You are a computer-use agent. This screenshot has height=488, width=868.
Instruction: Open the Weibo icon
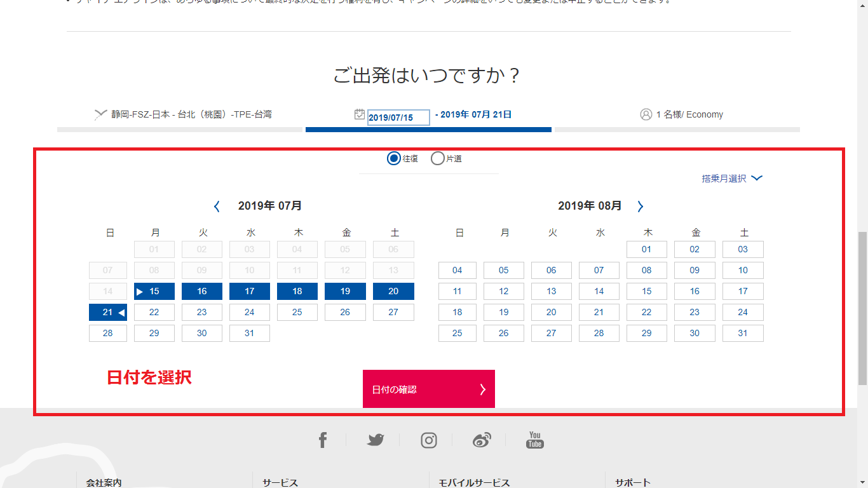tap(482, 440)
